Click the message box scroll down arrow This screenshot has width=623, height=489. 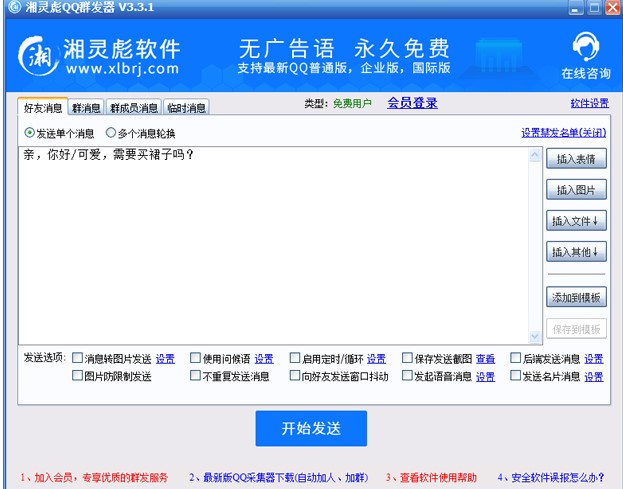535,336
